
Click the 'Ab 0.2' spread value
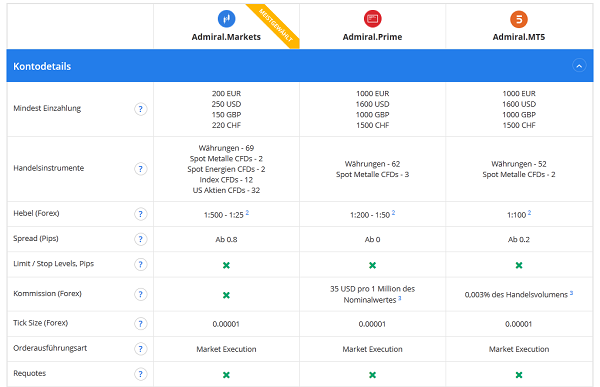tap(519, 240)
